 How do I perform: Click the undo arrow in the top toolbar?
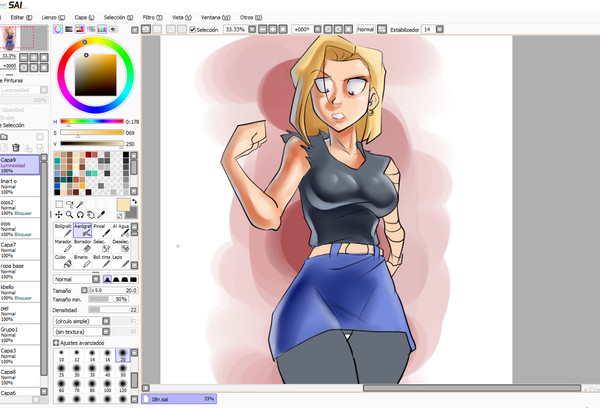click(146, 29)
